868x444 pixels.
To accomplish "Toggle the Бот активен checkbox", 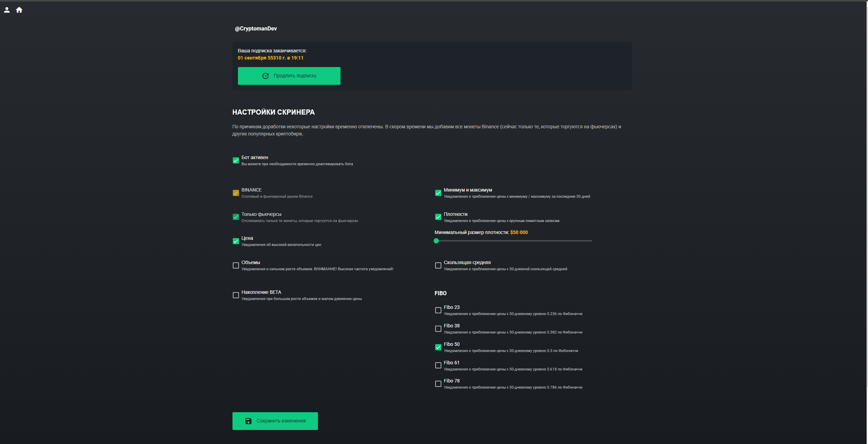I will [236, 160].
